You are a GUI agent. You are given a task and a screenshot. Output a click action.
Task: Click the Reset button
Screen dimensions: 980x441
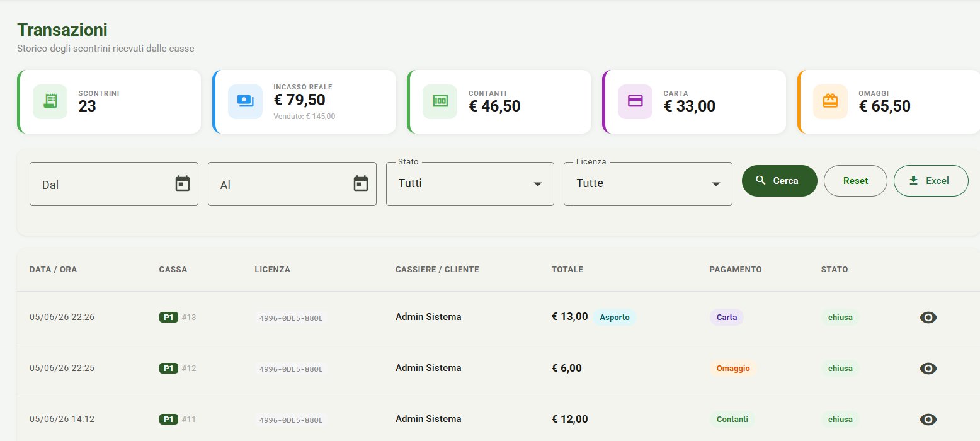[x=855, y=181]
